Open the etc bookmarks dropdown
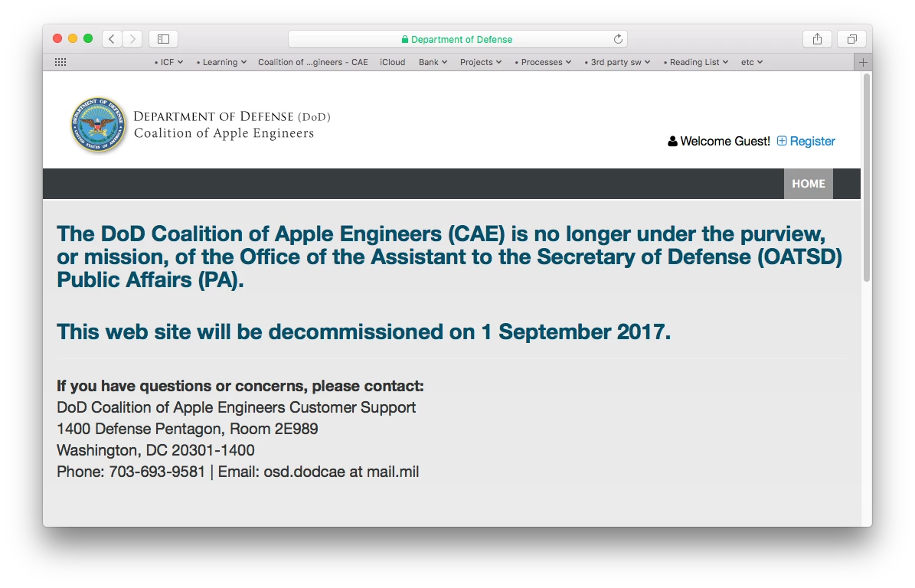Screen dimensions: 915x588 tap(752, 62)
